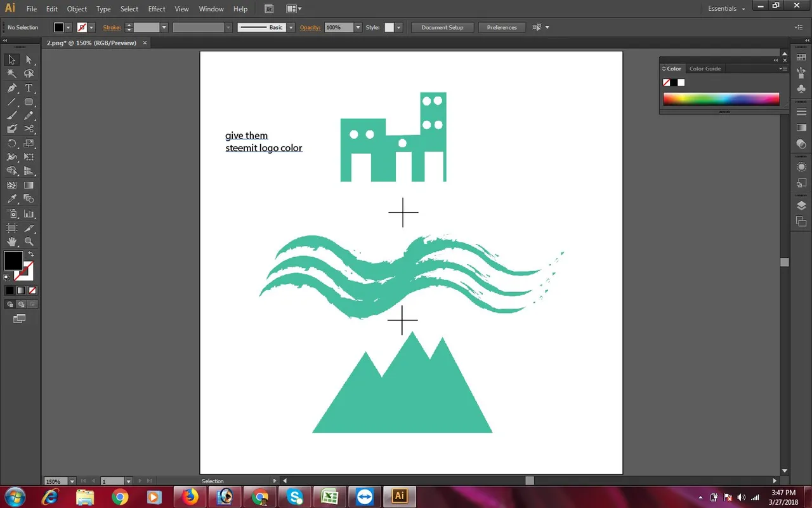The width and height of the screenshot is (812, 508).
Task: Open fill color dropdown in control bar
Action: pos(67,27)
